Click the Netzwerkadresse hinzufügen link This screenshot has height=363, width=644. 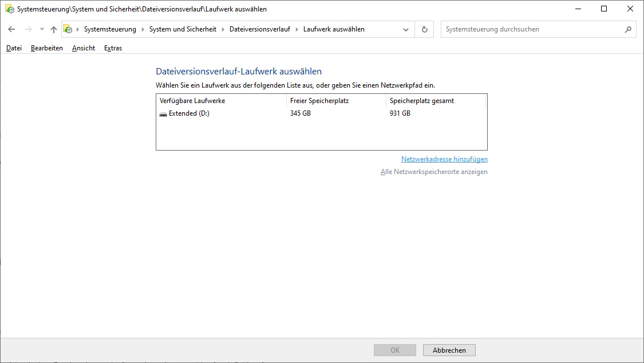(444, 159)
